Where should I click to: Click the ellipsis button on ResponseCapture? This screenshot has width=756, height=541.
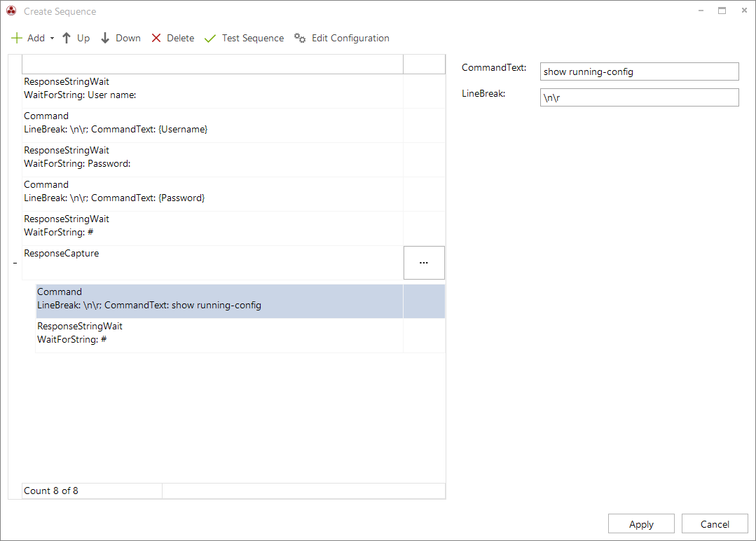click(x=424, y=263)
